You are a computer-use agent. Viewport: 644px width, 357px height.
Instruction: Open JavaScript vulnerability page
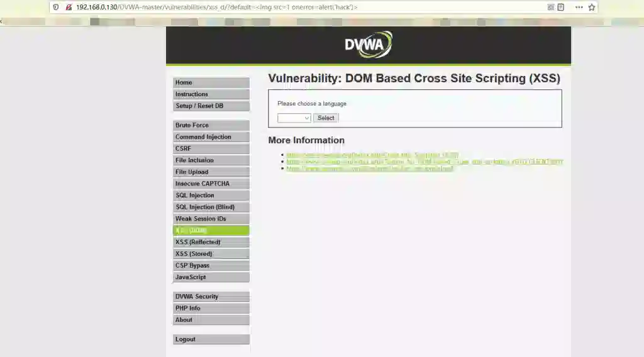point(211,277)
